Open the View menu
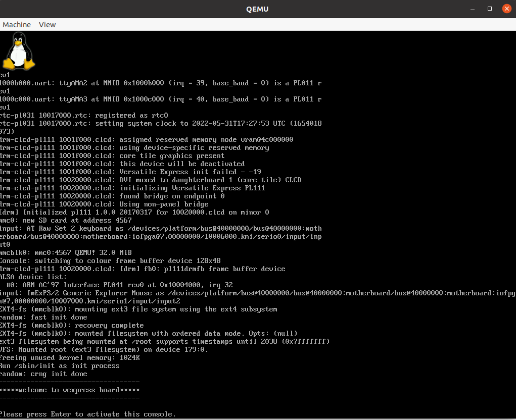The height and width of the screenshot is (420, 516). point(47,25)
